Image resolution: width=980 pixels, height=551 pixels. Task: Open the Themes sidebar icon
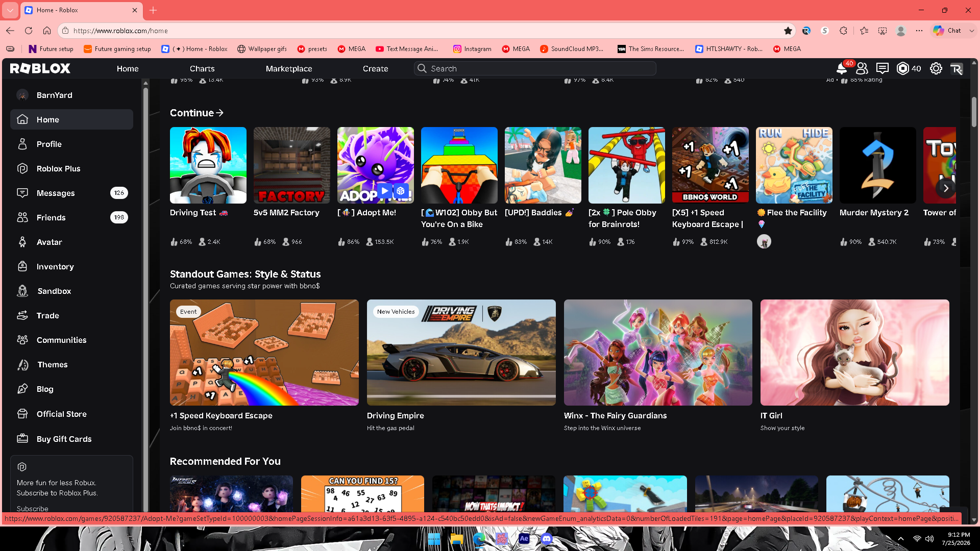coord(22,364)
